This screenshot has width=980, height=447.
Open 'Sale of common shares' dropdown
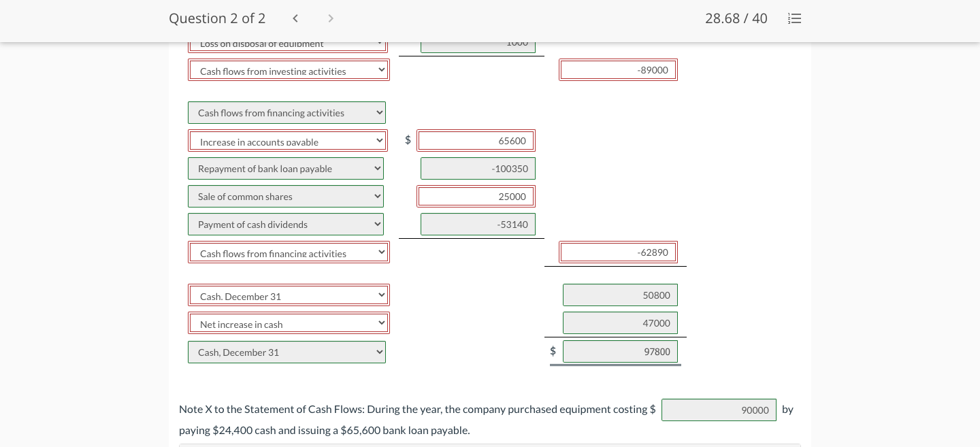tap(286, 197)
